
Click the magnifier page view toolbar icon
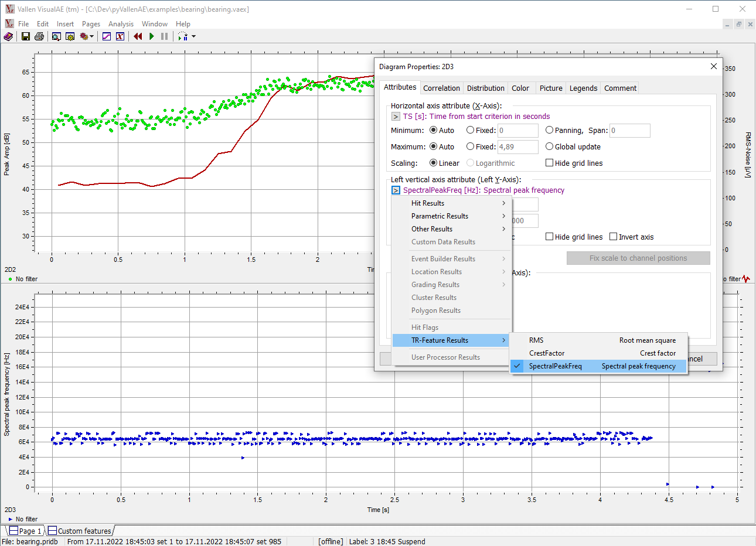56,36
